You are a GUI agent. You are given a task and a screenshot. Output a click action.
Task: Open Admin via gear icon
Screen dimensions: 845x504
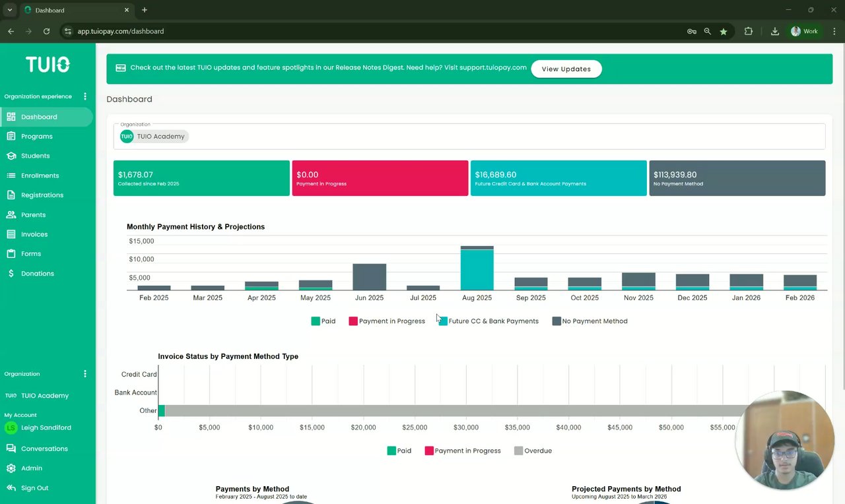(11, 468)
